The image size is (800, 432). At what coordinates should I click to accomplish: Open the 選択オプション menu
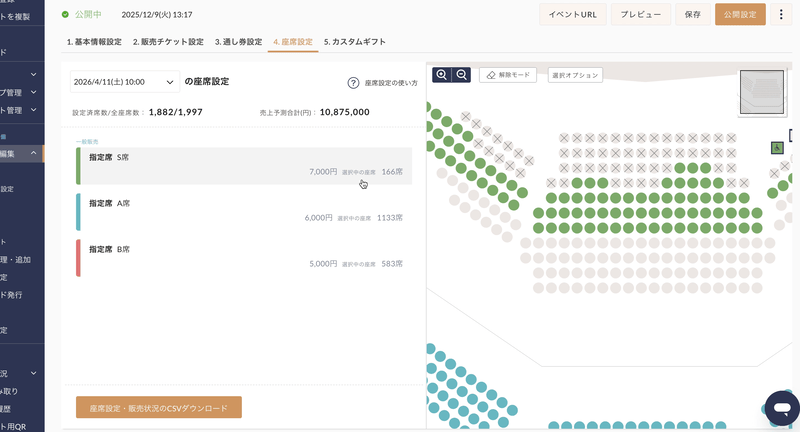tap(575, 75)
